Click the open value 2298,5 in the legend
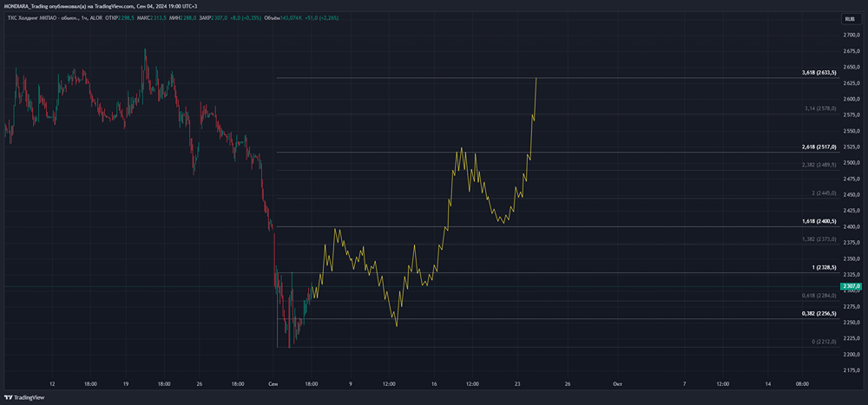This screenshot has width=868, height=405. (126, 17)
